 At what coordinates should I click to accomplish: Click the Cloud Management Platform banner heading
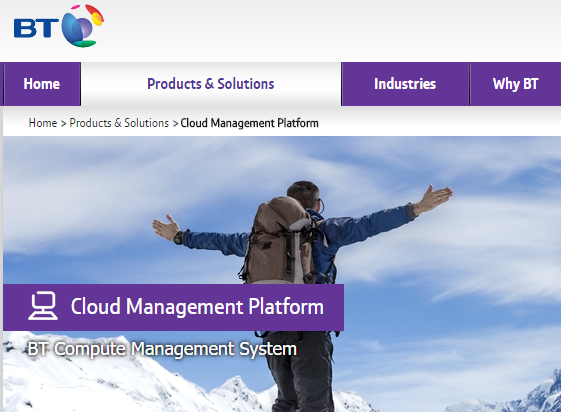point(197,307)
